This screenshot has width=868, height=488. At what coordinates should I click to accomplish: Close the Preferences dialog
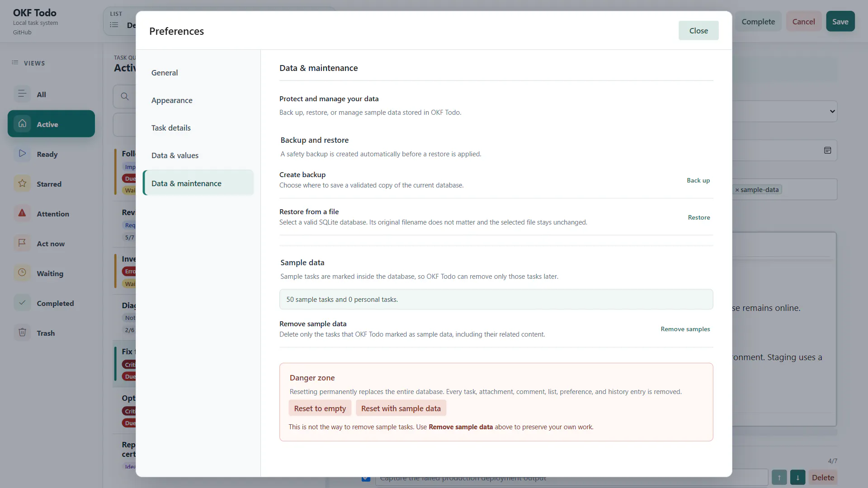click(x=698, y=31)
